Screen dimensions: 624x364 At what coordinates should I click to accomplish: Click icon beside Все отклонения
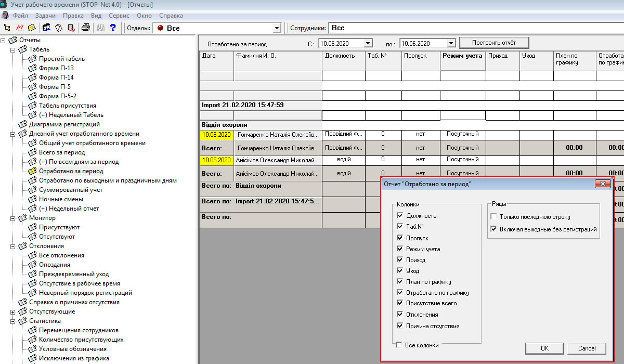click(x=33, y=255)
